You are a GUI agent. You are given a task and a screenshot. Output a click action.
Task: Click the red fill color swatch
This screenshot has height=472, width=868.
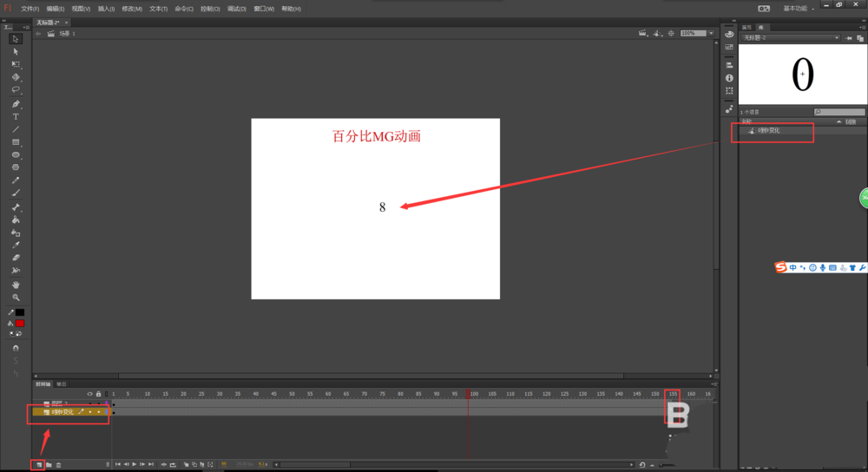coord(20,323)
